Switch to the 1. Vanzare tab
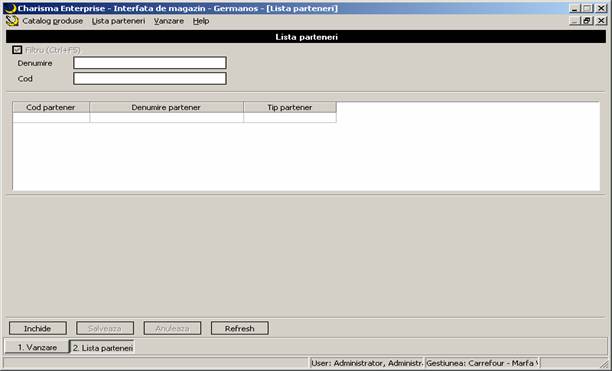 point(37,347)
